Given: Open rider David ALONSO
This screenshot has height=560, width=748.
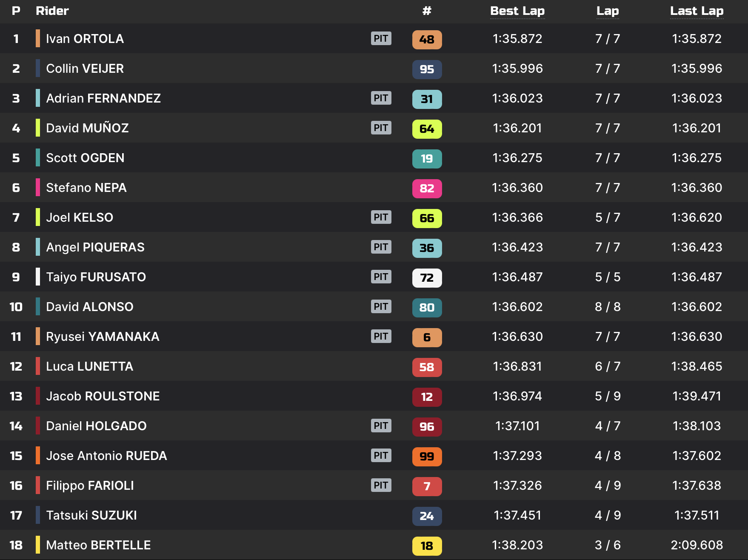Looking at the screenshot, I should pyautogui.click(x=89, y=307).
